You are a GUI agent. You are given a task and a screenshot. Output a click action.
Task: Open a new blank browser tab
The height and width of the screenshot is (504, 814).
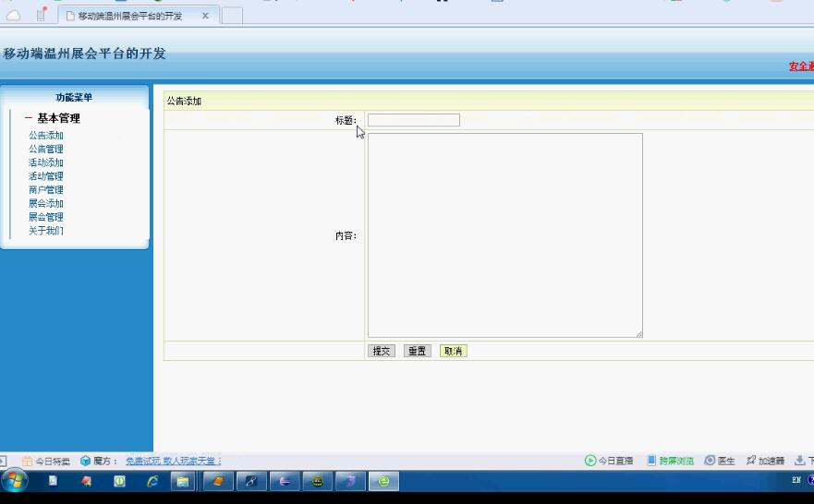232,16
